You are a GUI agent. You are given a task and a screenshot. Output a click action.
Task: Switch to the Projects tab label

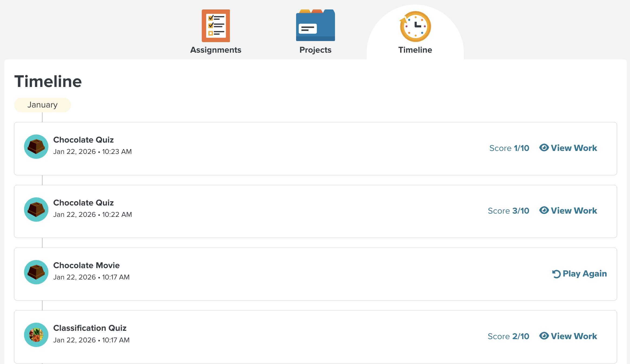pyautogui.click(x=315, y=50)
